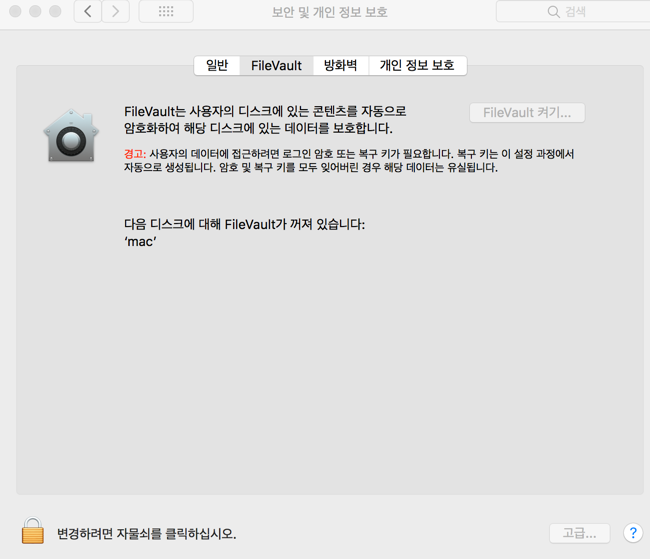
Task: Select the FileVault tab
Action: click(276, 66)
